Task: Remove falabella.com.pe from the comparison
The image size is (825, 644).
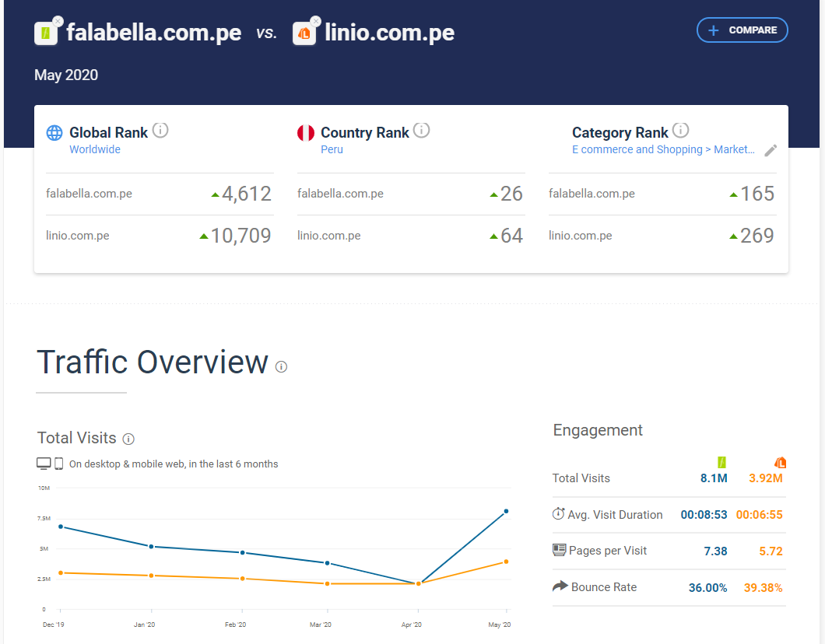Action: 58,22
